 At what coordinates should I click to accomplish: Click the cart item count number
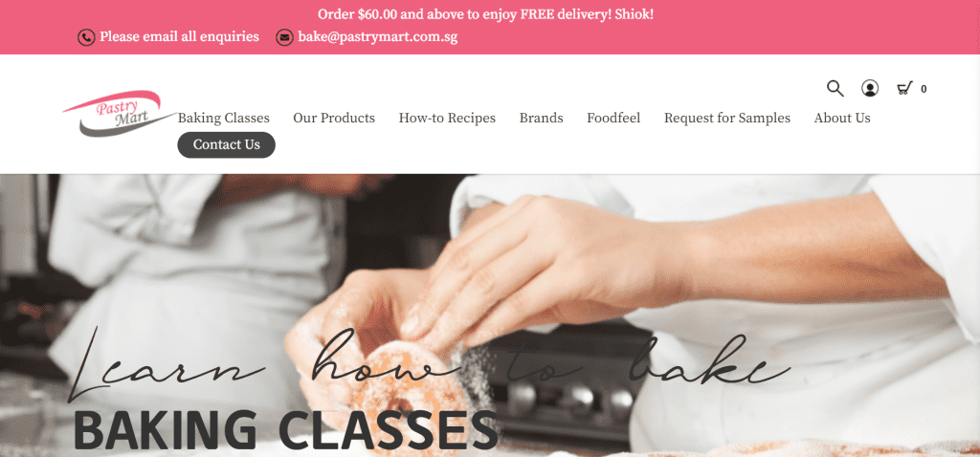tap(924, 89)
